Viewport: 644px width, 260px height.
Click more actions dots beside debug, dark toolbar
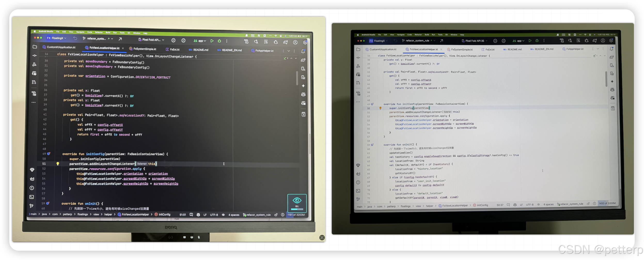tap(227, 41)
